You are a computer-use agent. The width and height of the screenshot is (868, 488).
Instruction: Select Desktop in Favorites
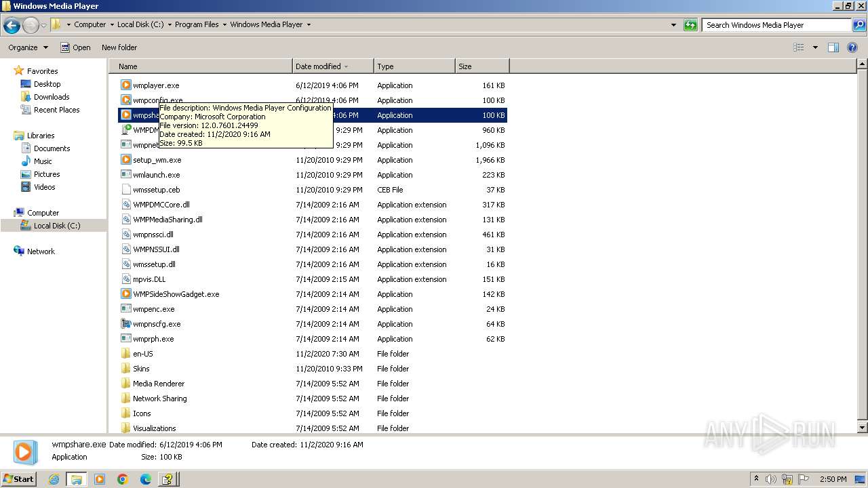47,84
